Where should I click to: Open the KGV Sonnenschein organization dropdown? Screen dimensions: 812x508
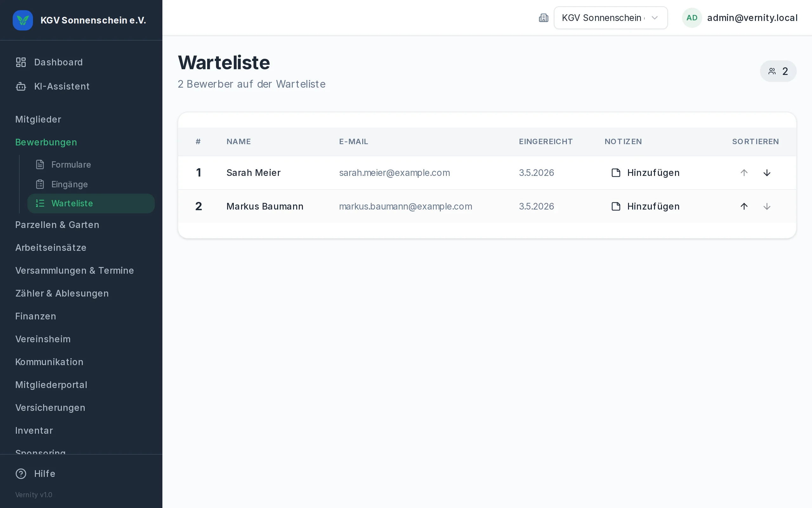click(610, 18)
